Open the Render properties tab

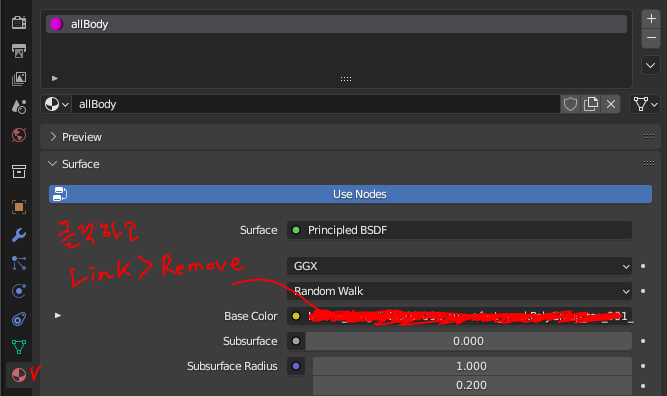point(19,22)
